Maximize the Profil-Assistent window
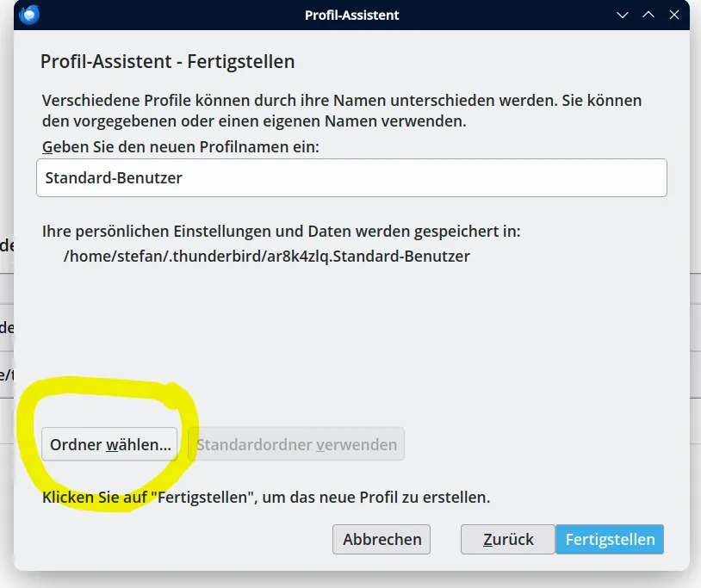The image size is (701, 588). (648, 15)
